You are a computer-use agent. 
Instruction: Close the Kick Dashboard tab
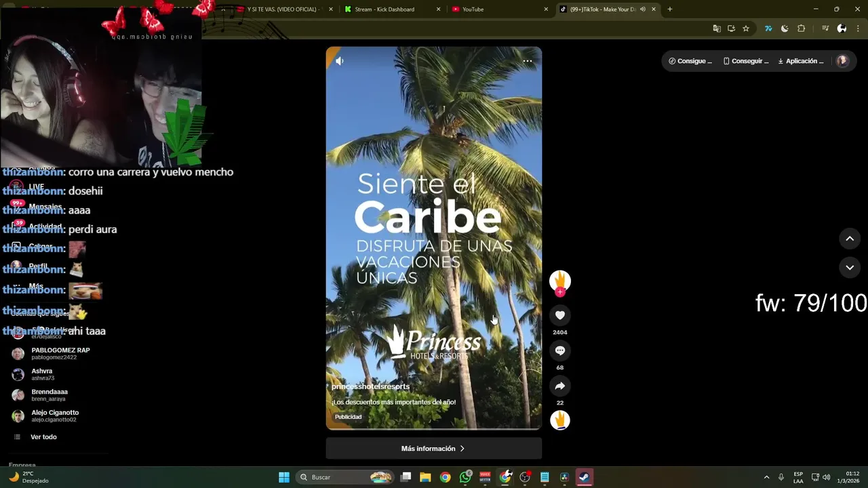click(x=438, y=9)
